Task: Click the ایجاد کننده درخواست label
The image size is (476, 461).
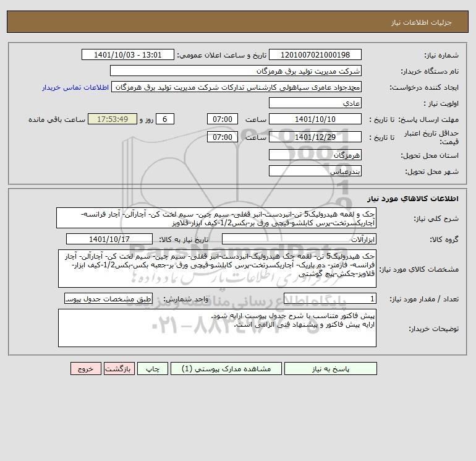Action: tap(424, 87)
